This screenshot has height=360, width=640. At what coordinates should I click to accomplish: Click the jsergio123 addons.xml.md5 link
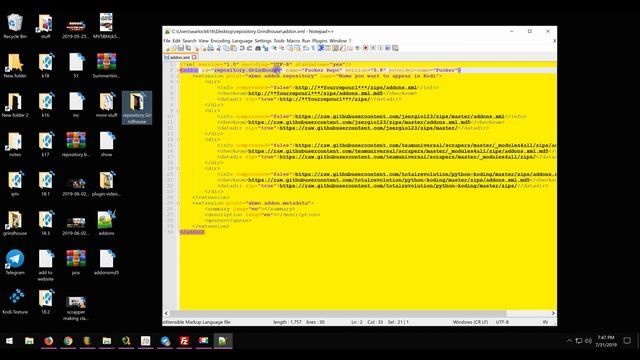pyautogui.click(x=359, y=122)
